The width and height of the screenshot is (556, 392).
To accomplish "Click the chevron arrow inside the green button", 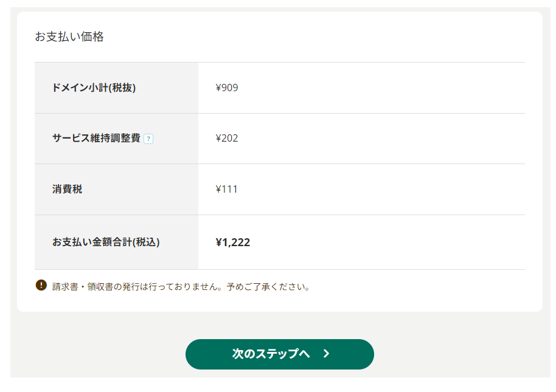I will (x=326, y=353).
